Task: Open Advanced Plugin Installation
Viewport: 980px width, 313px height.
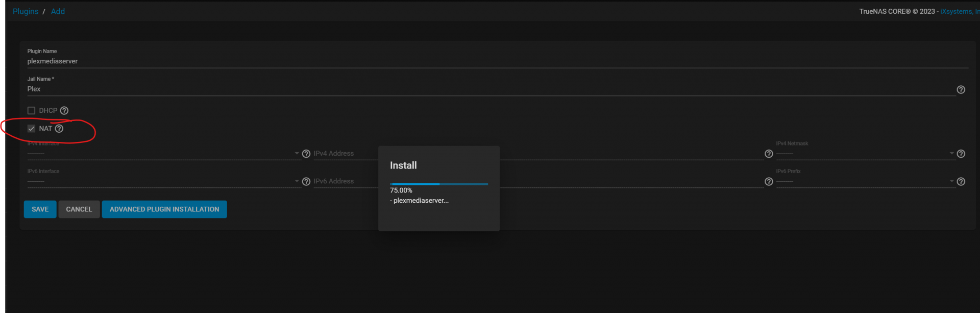Action: click(x=164, y=209)
